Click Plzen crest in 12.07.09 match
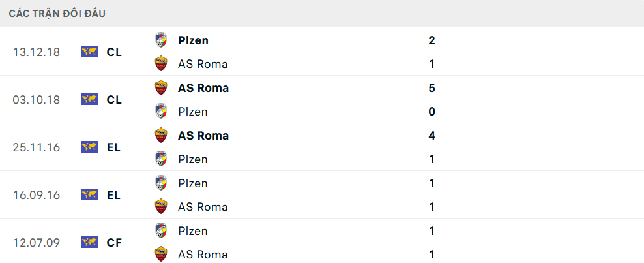Viewport: 644px width, 263px height. click(161, 231)
